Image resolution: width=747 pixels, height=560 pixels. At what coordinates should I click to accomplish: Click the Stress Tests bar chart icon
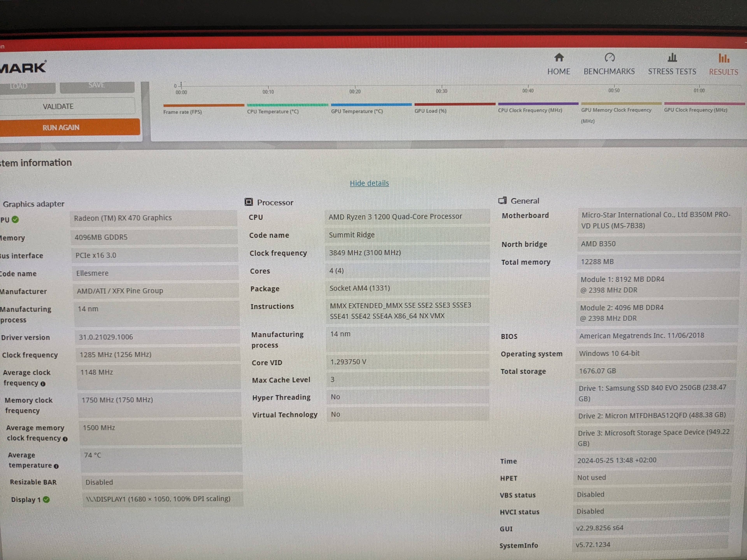672,58
